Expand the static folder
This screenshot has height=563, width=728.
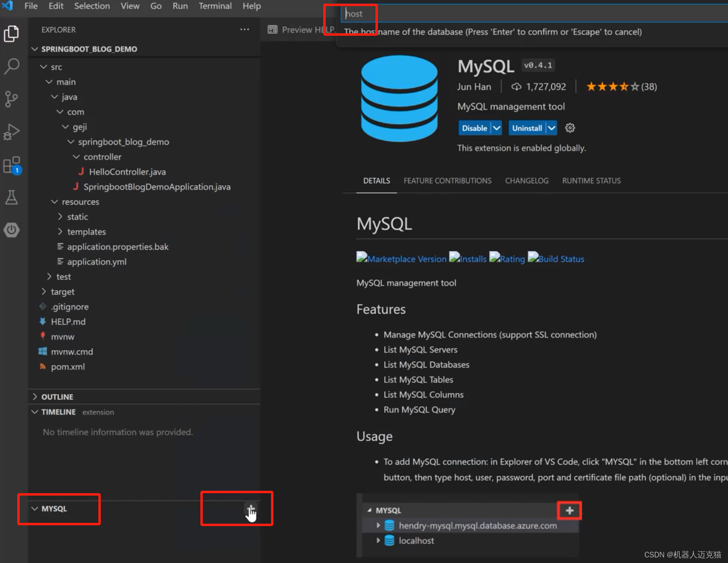[x=60, y=217]
